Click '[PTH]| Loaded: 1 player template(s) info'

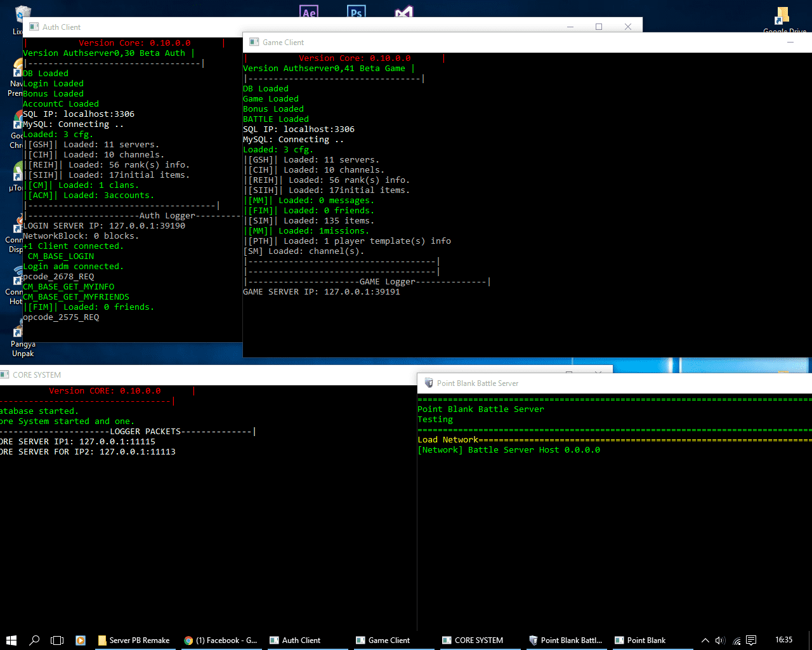click(347, 241)
